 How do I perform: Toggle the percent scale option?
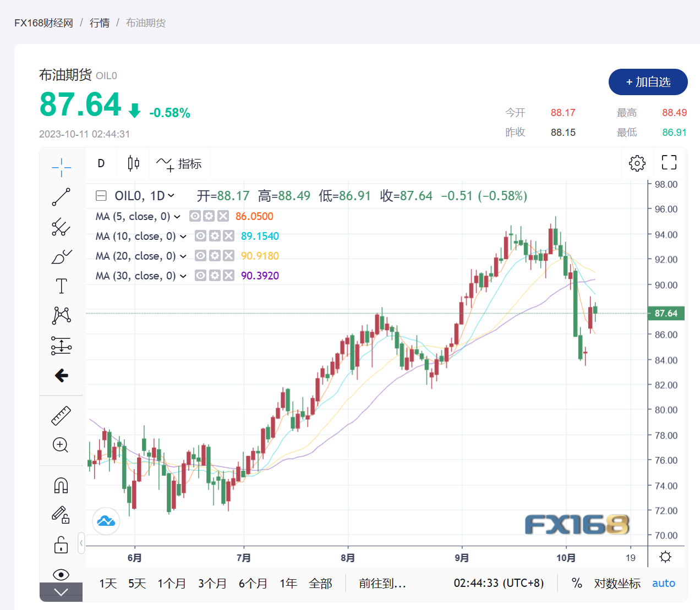pyautogui.click(x=576, y=583)
